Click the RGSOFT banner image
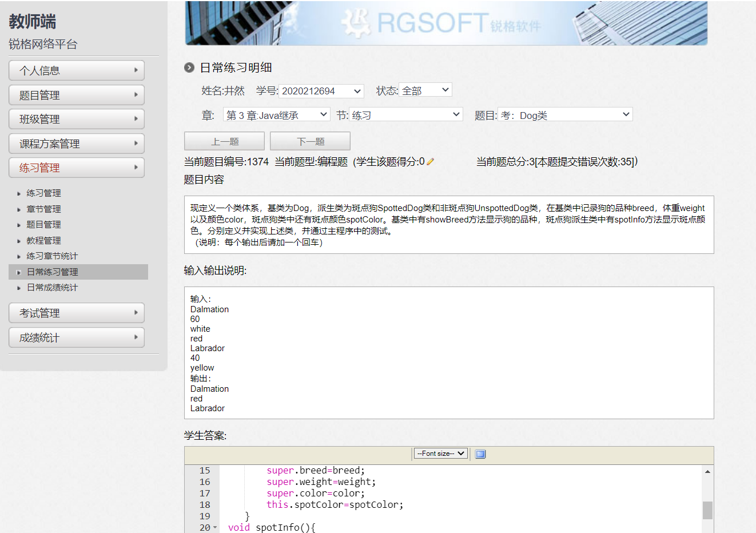Image resolution: width=756 pixels, height=533 pixels. [446, 23]
